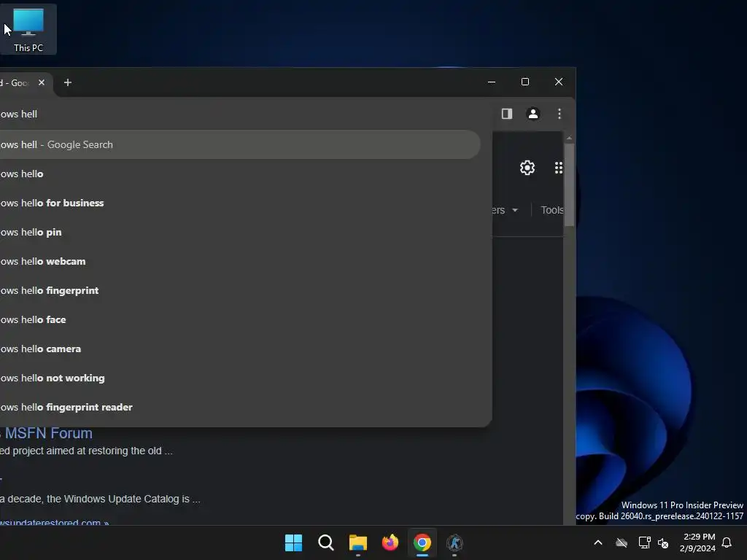Close the Google Search browser tab
747x560 pixels.
coord(42,82)
